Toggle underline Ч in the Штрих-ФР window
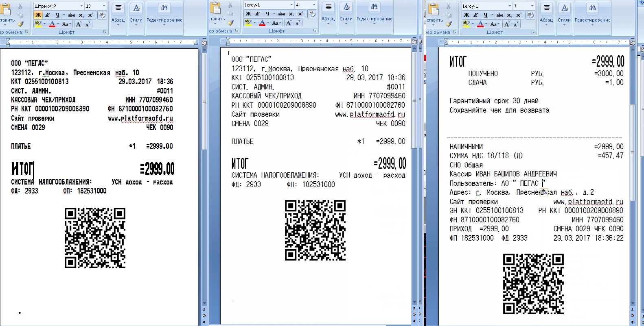 click(57, 15)
